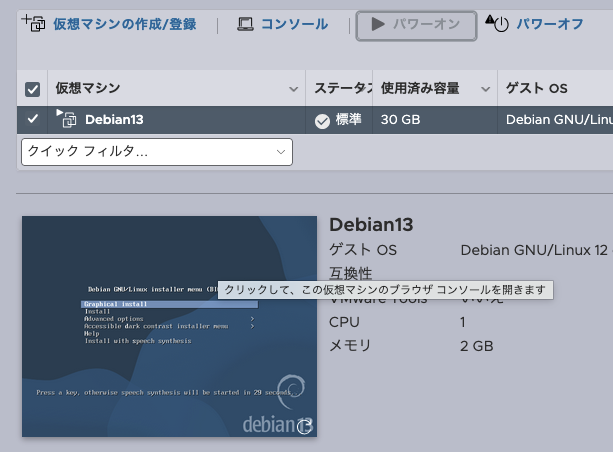
Task: Click the Debian13 heading in details
Action: click(x=371, y=225)
